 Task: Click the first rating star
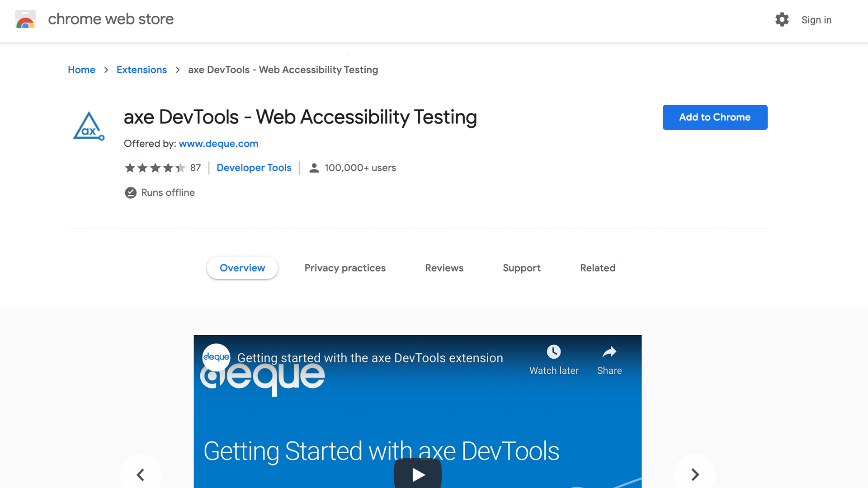[130, 168]
